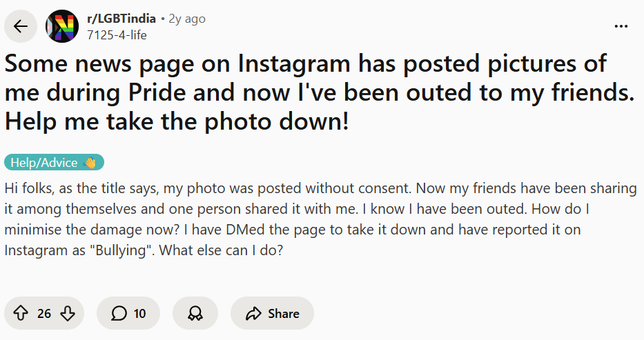
Task: Open comments via the speech bubble icon
Action: click(119, 313)
